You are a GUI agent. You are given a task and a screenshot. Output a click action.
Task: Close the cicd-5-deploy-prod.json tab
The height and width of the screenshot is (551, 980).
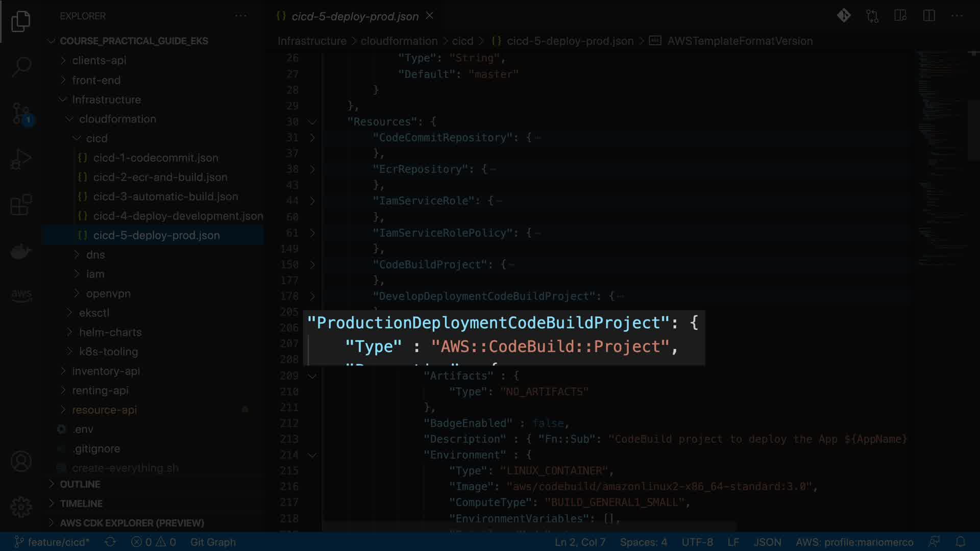430,16
